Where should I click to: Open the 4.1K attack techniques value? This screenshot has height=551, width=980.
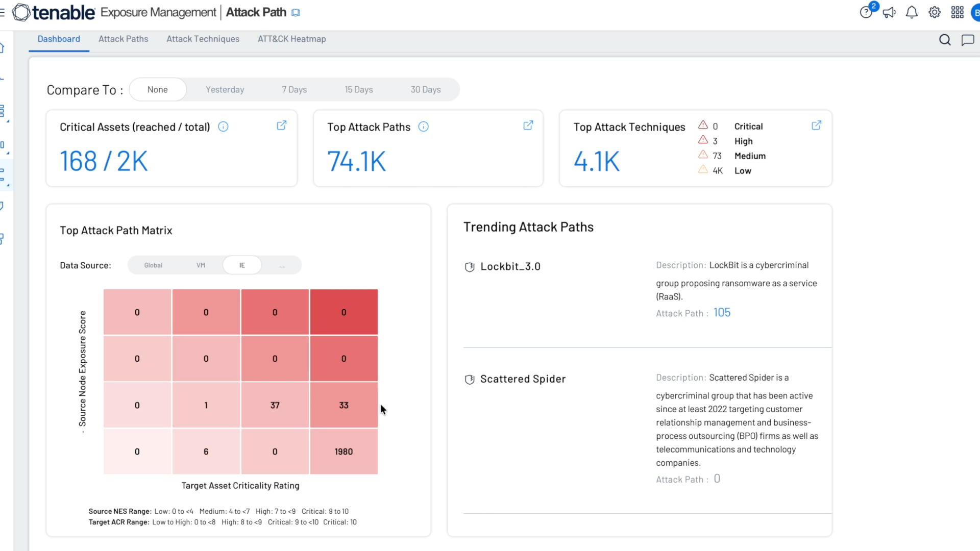(x=597, y=161)
